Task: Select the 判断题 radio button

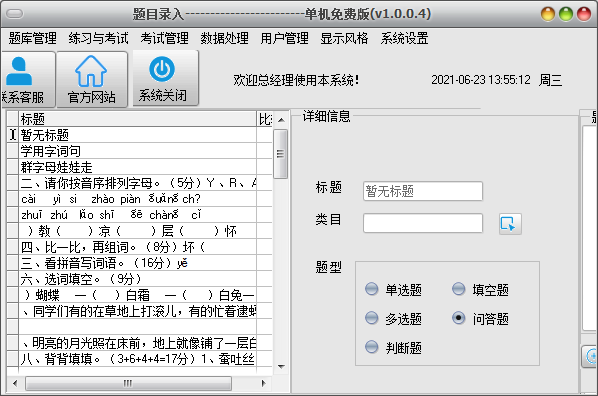Action: point(371,347)
